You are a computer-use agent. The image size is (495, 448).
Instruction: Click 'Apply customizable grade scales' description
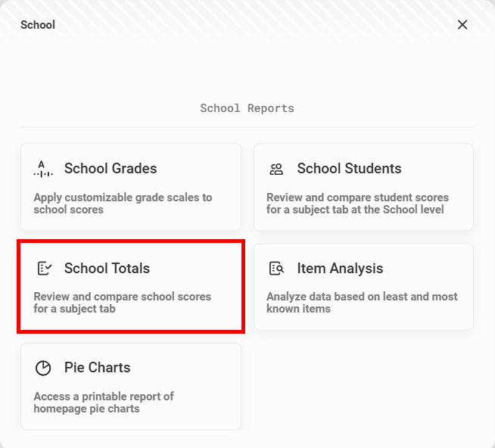[x=123, y=204]
